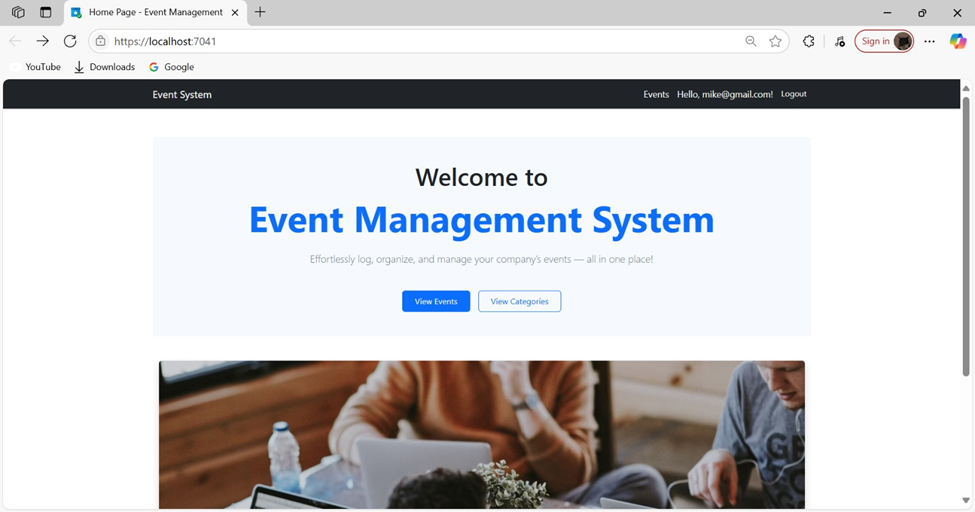
Task: Click the scrollbar up arrow
Action: pyautogui.click(x=966, y=88)
